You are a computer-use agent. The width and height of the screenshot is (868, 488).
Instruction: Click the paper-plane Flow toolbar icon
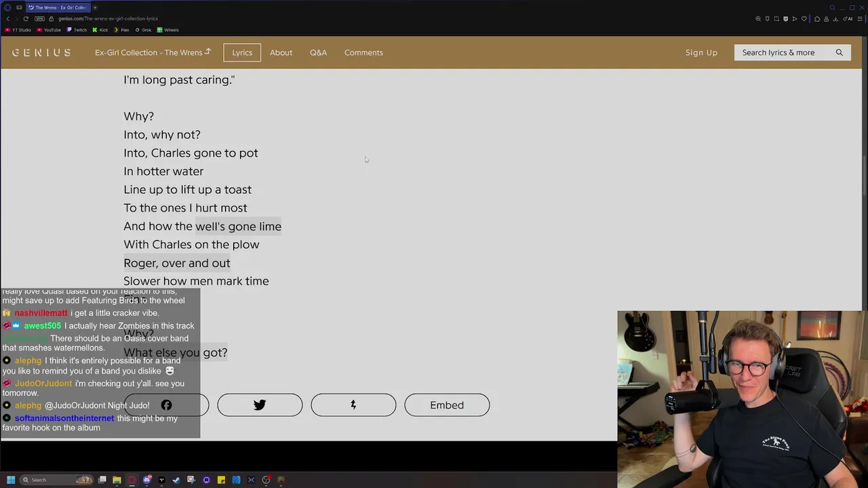795,19
